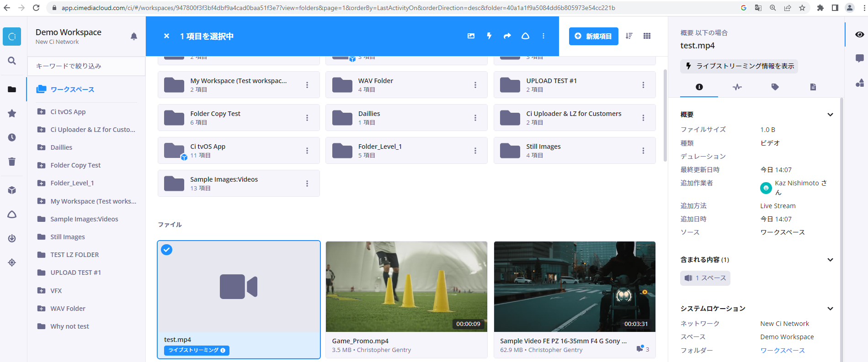Open the crosshair target icon in left rail
This screenshot has height=362, width=868.
[12, 262]
